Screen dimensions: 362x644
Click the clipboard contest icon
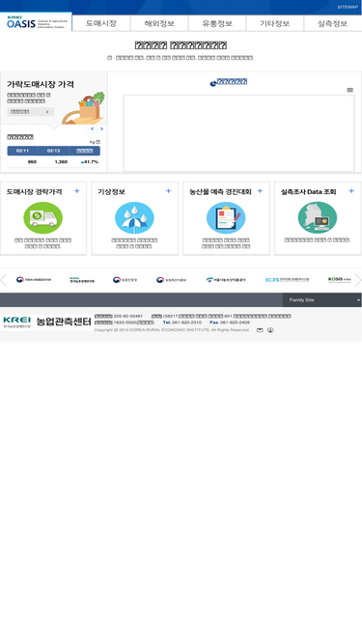[226, 217]
